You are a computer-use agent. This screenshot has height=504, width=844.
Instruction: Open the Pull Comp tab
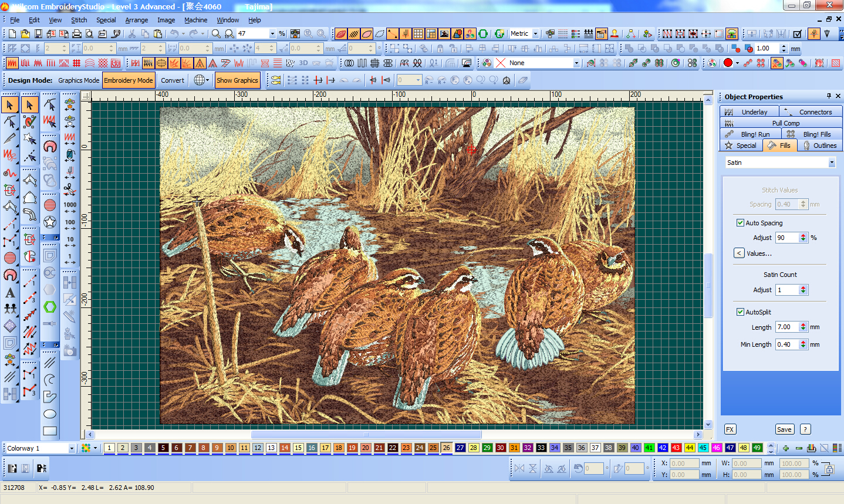point(781,123)
